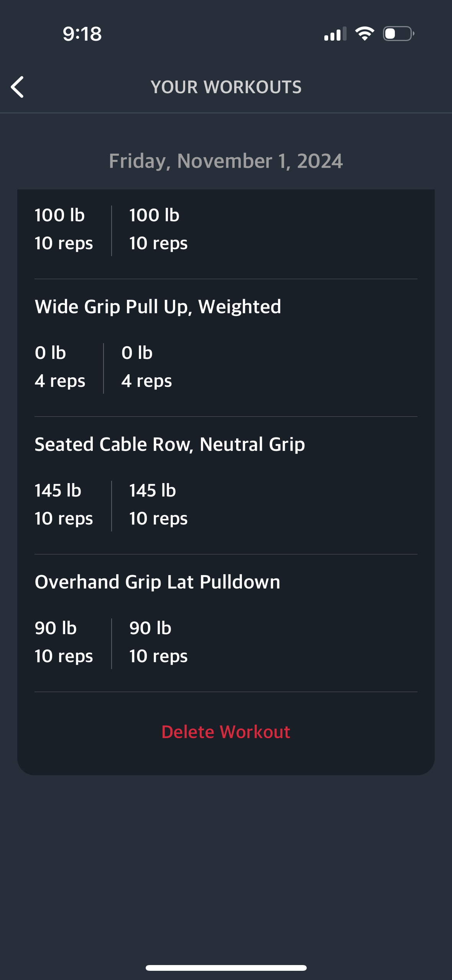Tap the back arrow icon
Screen dimensions: 452x980
[x=17, y=87]
